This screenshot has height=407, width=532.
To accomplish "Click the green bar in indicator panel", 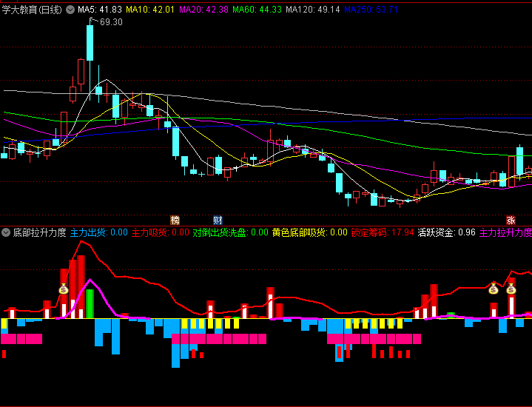I will pyautogui.click(x=90, y=304).
